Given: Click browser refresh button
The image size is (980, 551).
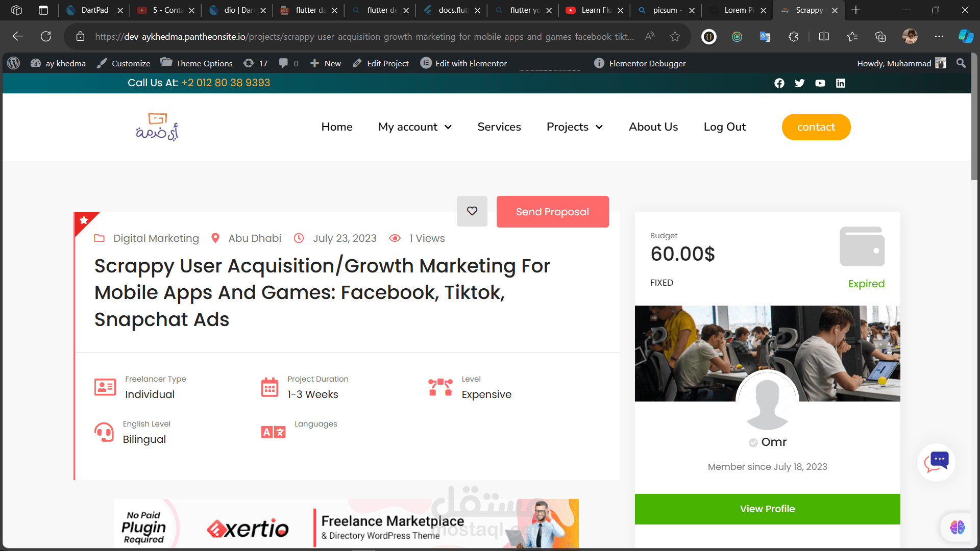Looking at the screenshot, I should coord(46,36).
